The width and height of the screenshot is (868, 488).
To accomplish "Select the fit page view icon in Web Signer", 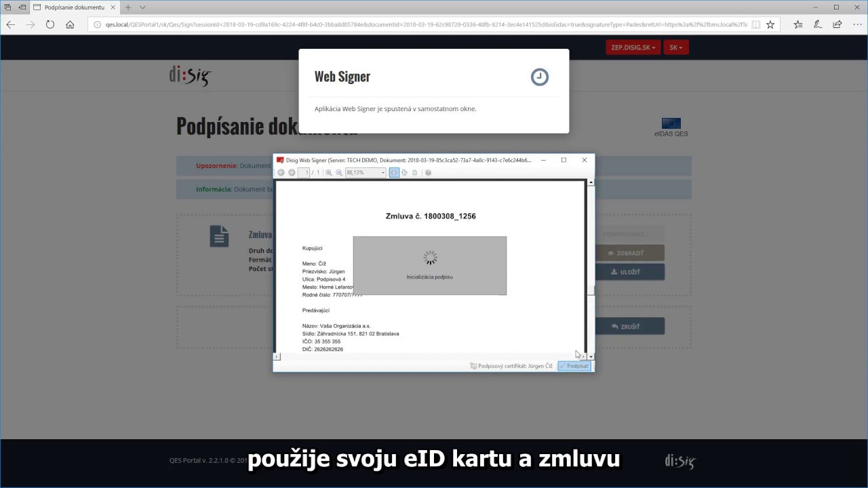I will coord(394,173).
